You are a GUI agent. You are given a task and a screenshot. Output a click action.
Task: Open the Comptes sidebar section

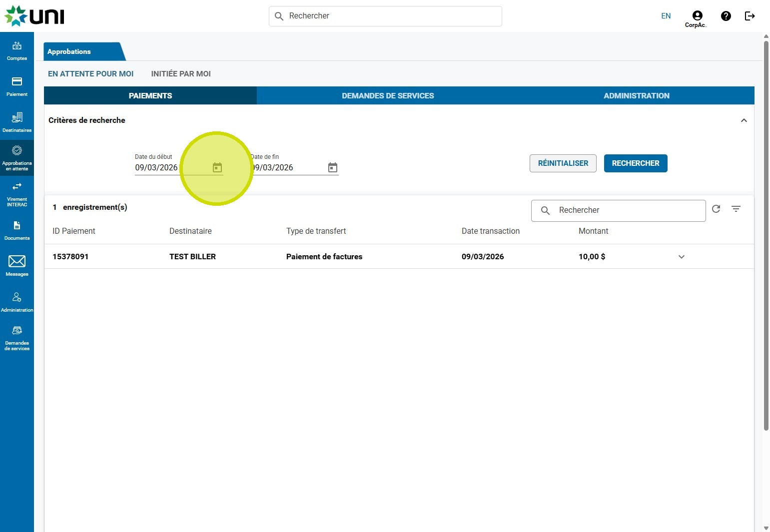point(17,50)
